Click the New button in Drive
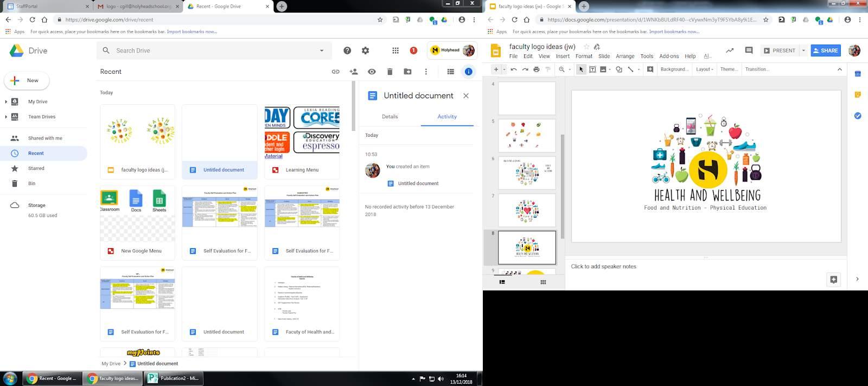The image size is (868, 386). [27, 80]
